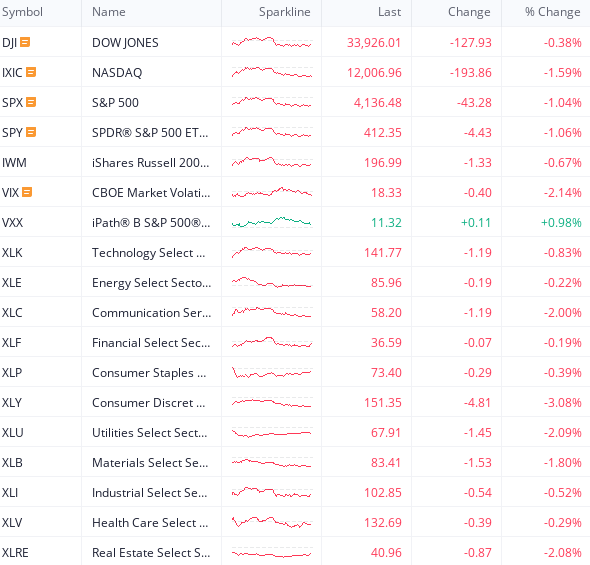Click the SPDR® S&P 500 ET... name
The image size is (590, 565).
150,132
